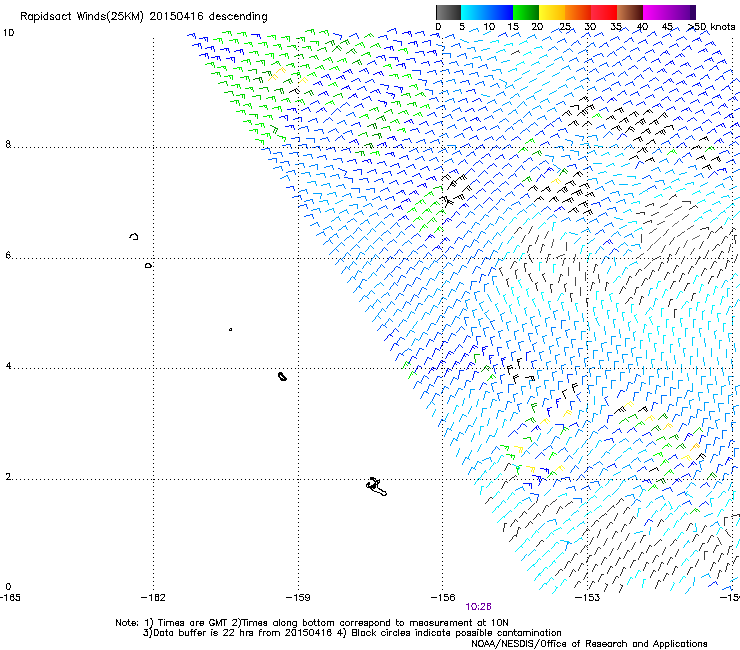Click the 'Data buffer is 22 hrs' note line

[x=352, y=633]
